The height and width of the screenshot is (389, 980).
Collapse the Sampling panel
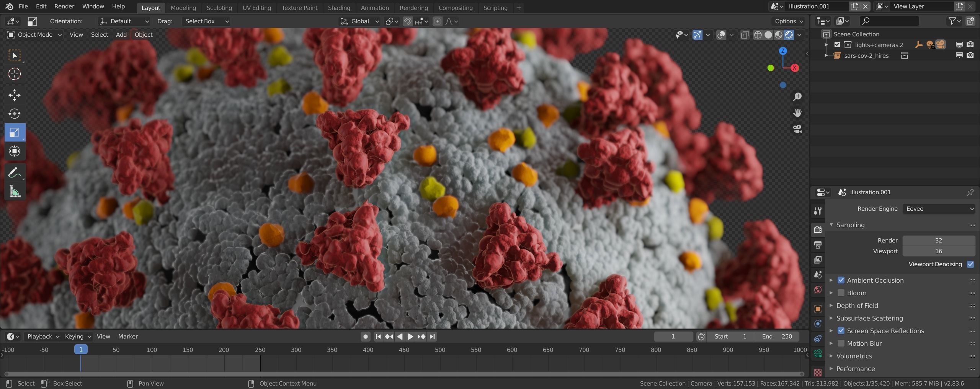click(831, 225)
